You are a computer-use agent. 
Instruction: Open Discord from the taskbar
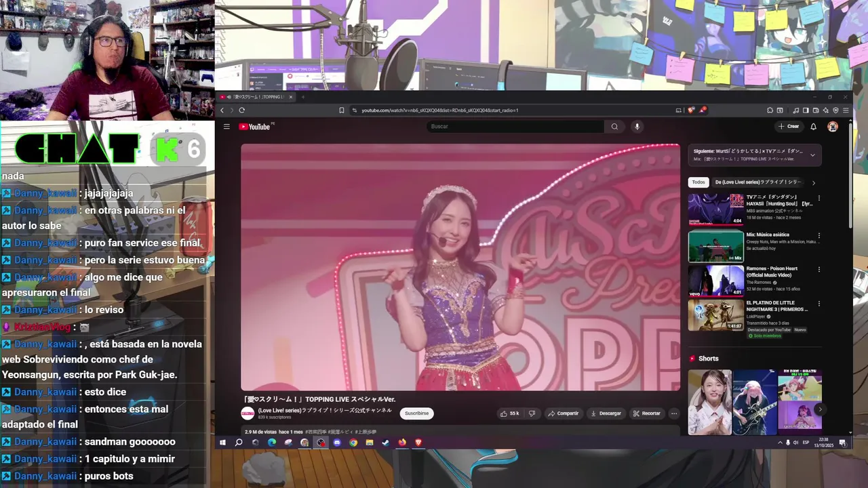[x=337, y=443]
